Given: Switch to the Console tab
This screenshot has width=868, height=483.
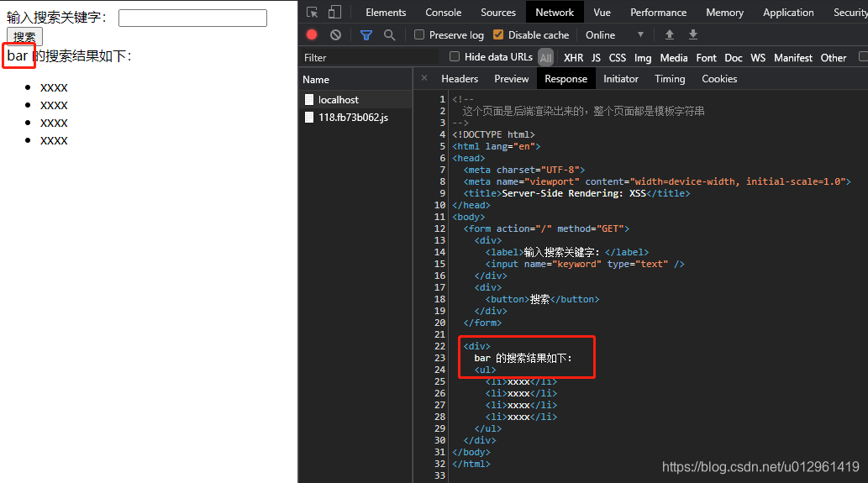Looking at the screenshot, I should pos(444,12).
